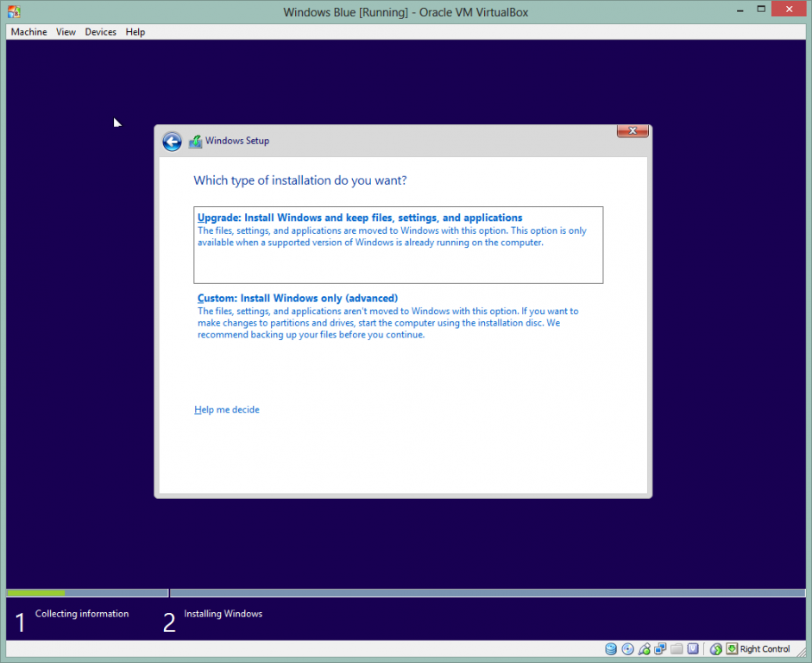Click the optical disc indicator icon
Screen dimensions: 812x663
pos(627,649)
